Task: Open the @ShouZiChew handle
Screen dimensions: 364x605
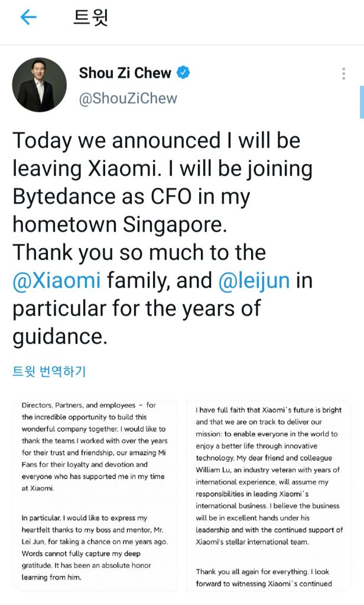Action: [128, 98]
